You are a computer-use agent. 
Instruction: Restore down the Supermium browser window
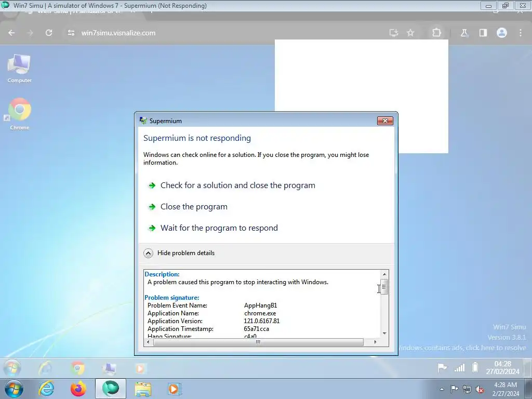[506, 6]
